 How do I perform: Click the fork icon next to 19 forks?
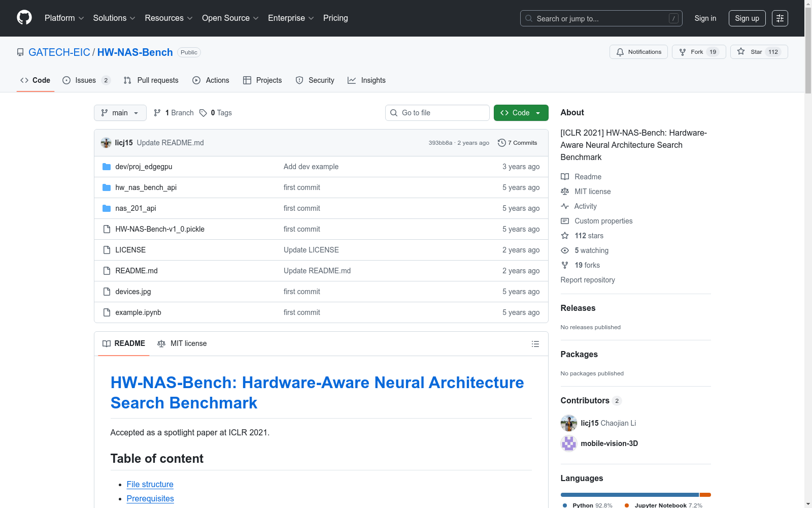565,265
